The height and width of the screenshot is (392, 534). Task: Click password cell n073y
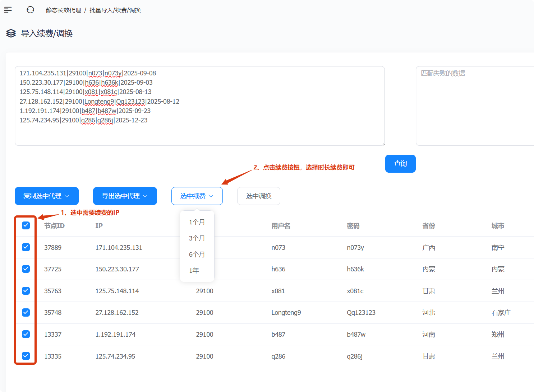tap(355, 248)
